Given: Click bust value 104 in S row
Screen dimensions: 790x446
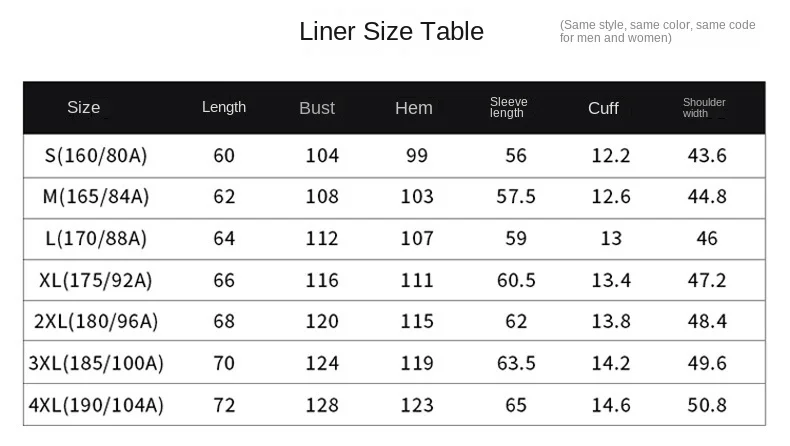Looking at the screenshot, I should [322, 155].
